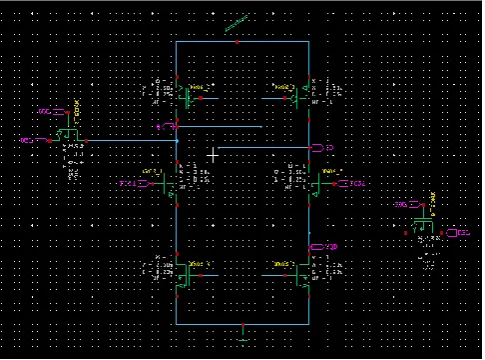Screen dimensions: 485x360
Task: Select the middle-left access transistor symbol
Action: (x=167, y=184)
